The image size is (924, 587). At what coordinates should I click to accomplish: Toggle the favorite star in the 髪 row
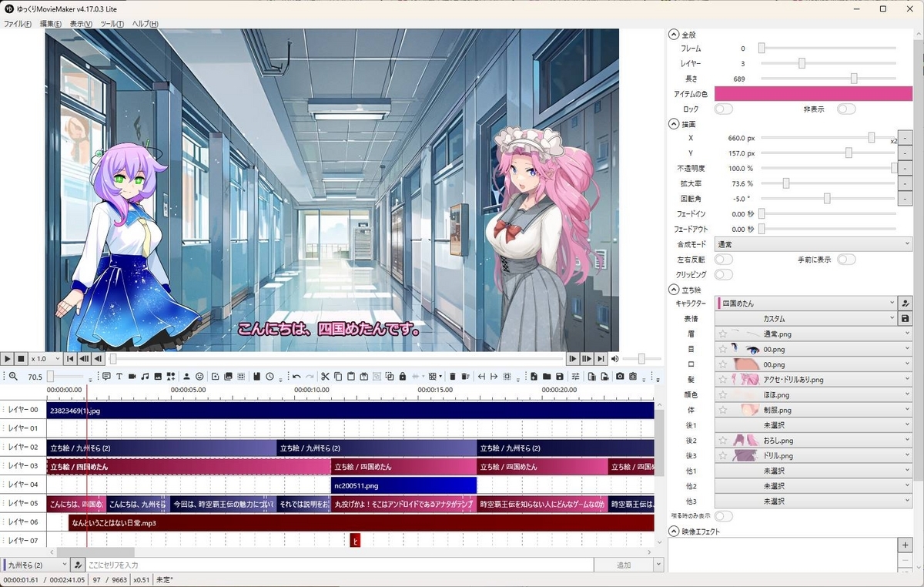point(722,379)
